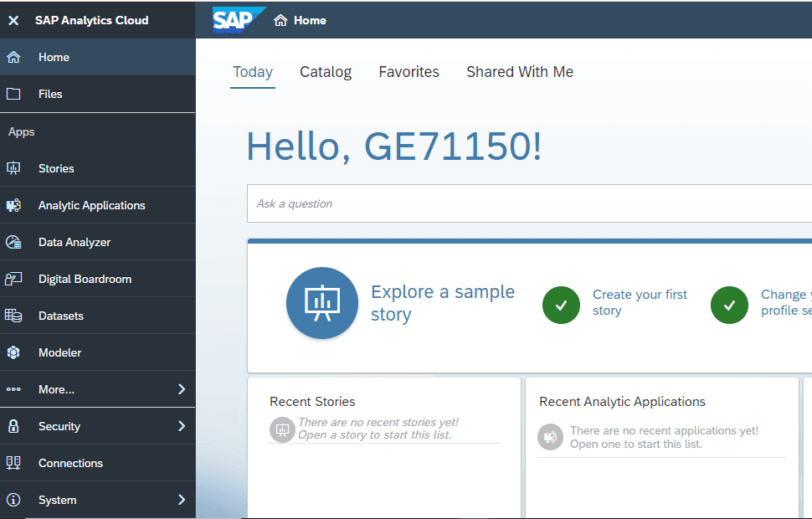Select the Data Analyzer icon

point(13,242)
